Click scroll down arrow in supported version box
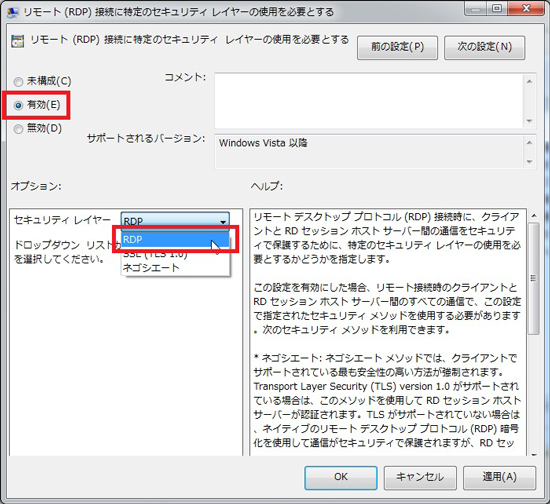Image resolution: width=550 pixels, height=504 pixels. click(529, 162)
